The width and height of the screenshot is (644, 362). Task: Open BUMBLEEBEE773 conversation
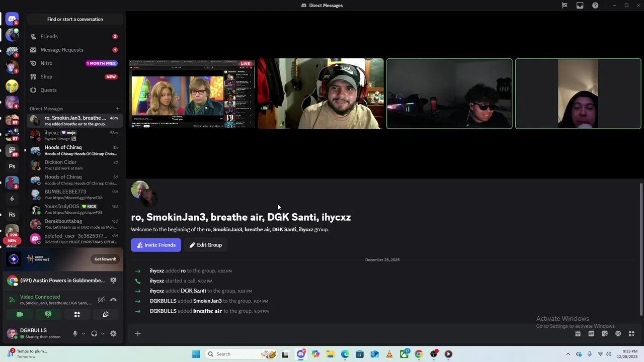(x=74, y=194)
